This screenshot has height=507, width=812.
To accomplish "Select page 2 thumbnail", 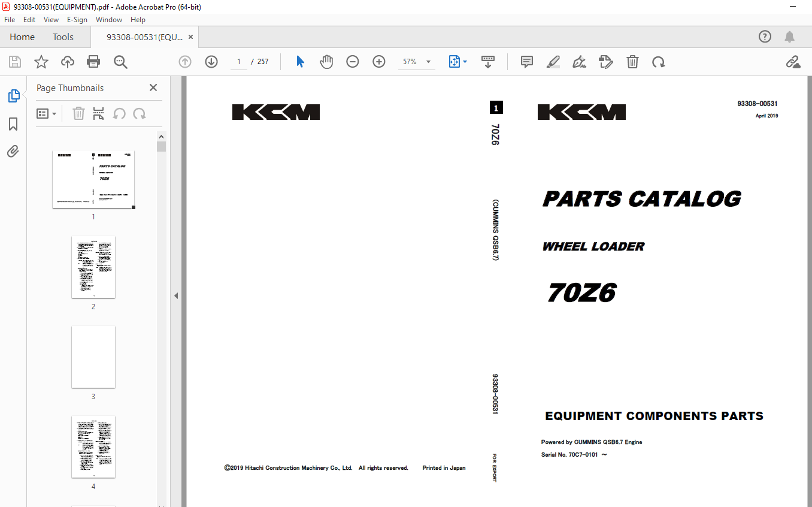I will [x=93, y=267].
